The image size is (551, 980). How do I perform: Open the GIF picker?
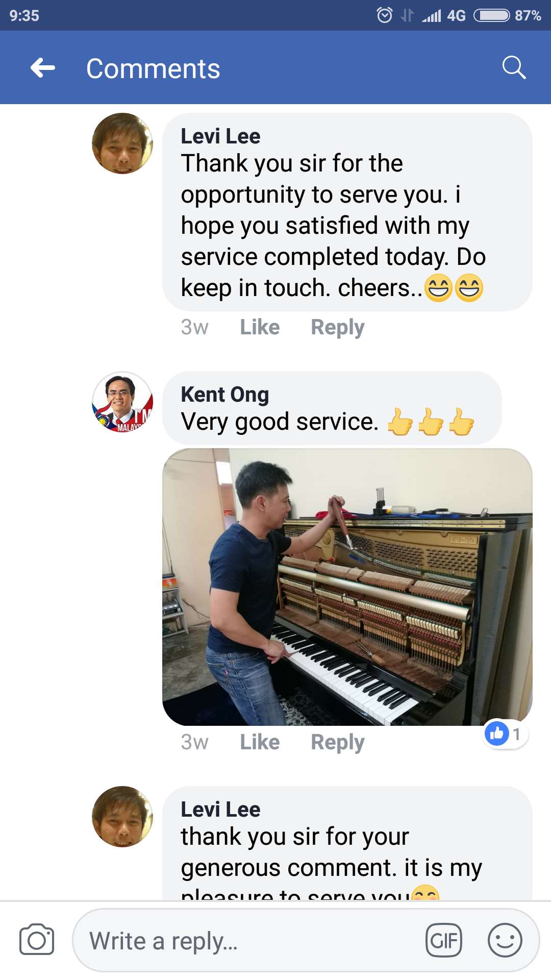click(444, 940)
